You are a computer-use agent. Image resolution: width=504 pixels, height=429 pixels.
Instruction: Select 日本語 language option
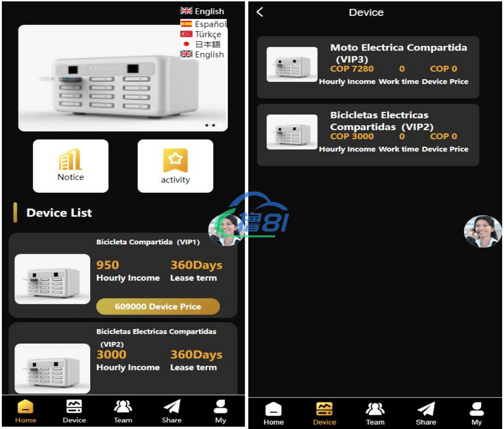click(201, 44)
